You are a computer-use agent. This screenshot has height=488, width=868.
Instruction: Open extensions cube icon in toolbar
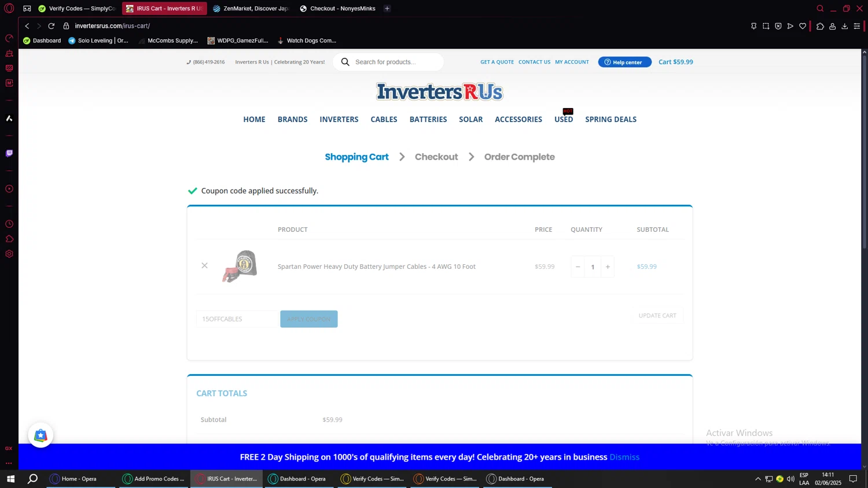pos(820,26)
